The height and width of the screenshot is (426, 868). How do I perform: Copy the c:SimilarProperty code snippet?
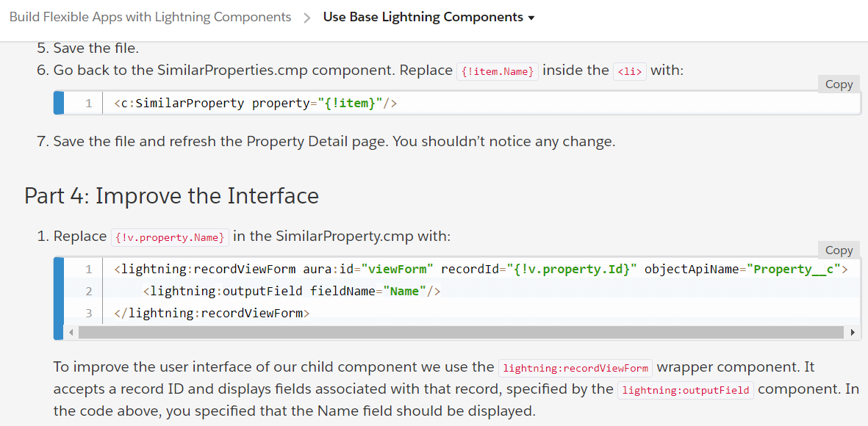pyautogui.click(x=839, y=84)
